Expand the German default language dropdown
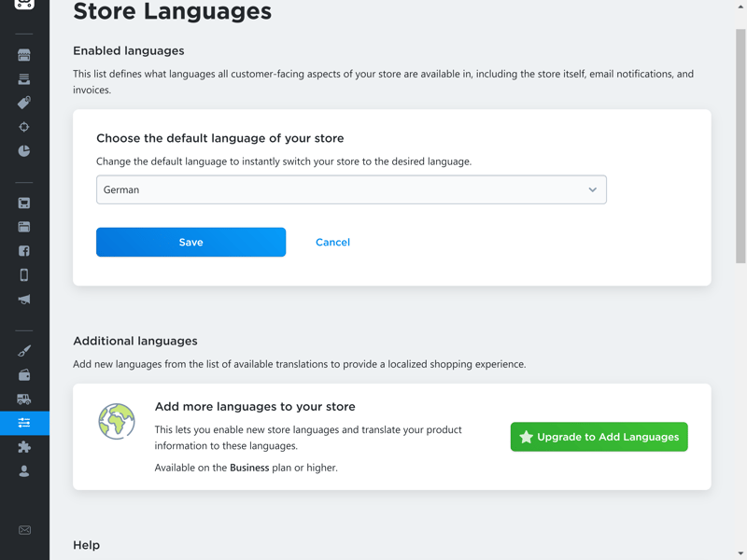747x560 pixels. (x=351, y=189)
